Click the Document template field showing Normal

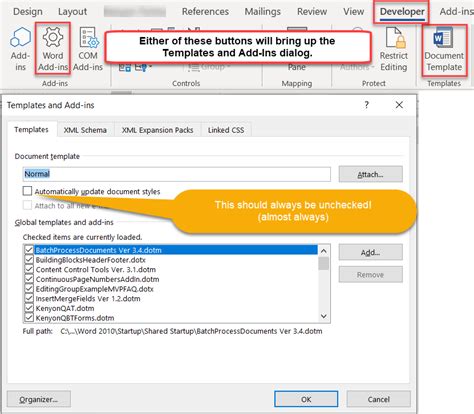tap(177, 174)
